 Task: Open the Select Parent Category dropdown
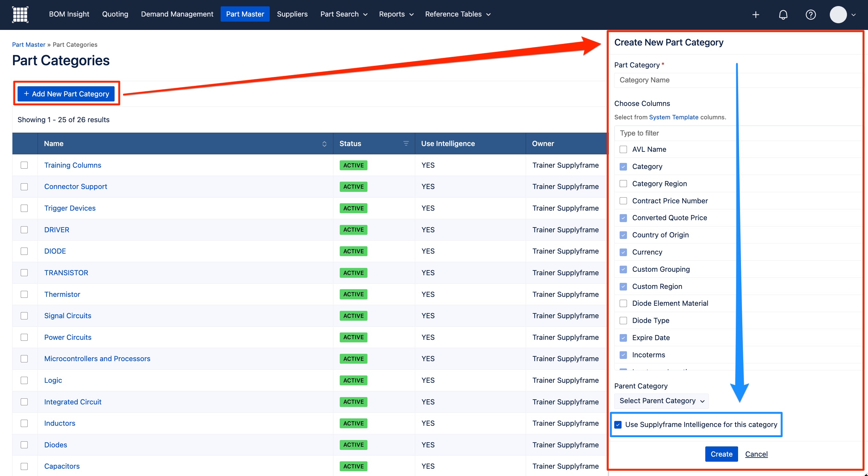pyautogui.click(x=661, y=401)
